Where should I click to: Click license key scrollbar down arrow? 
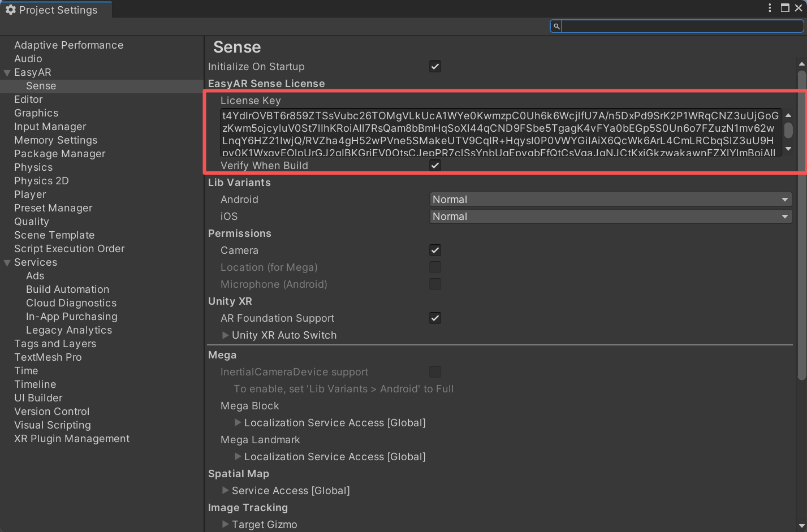[x=788, y=149]
